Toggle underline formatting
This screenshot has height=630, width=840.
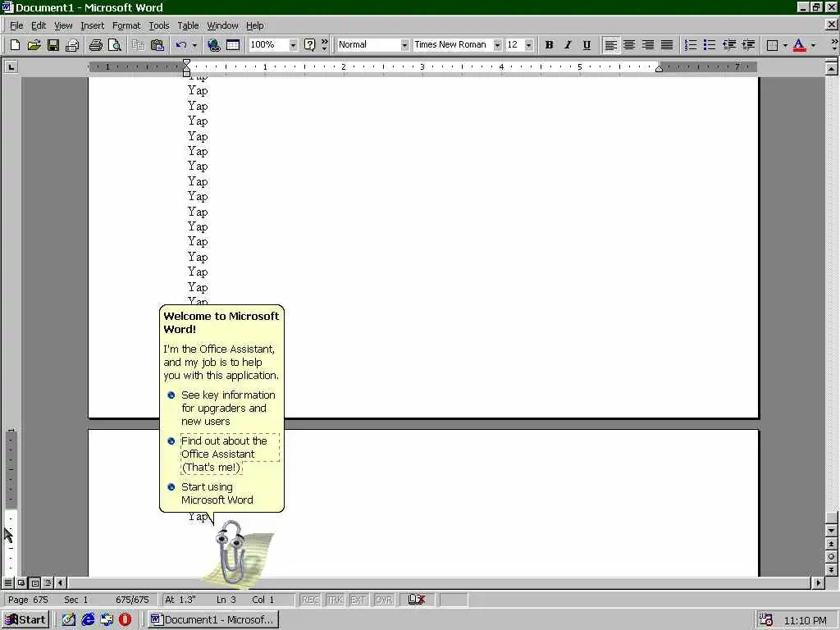[x=587, y=45]
